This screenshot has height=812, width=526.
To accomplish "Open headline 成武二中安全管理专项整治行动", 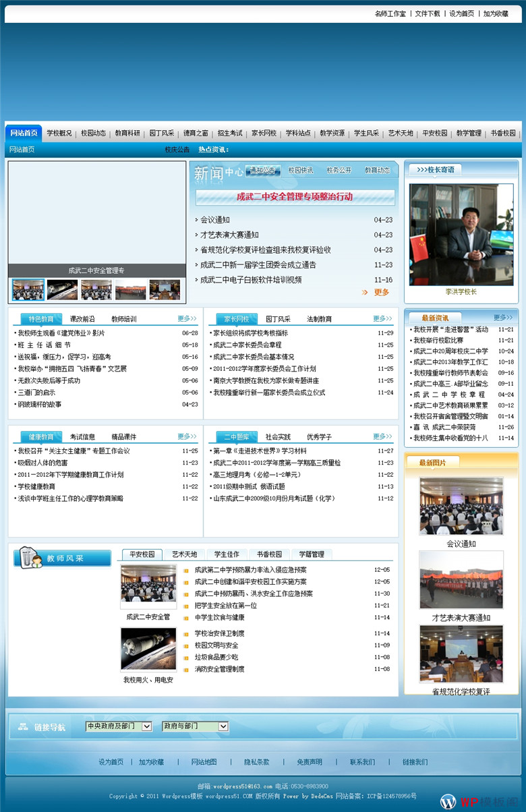I will [x=295, y=197].
